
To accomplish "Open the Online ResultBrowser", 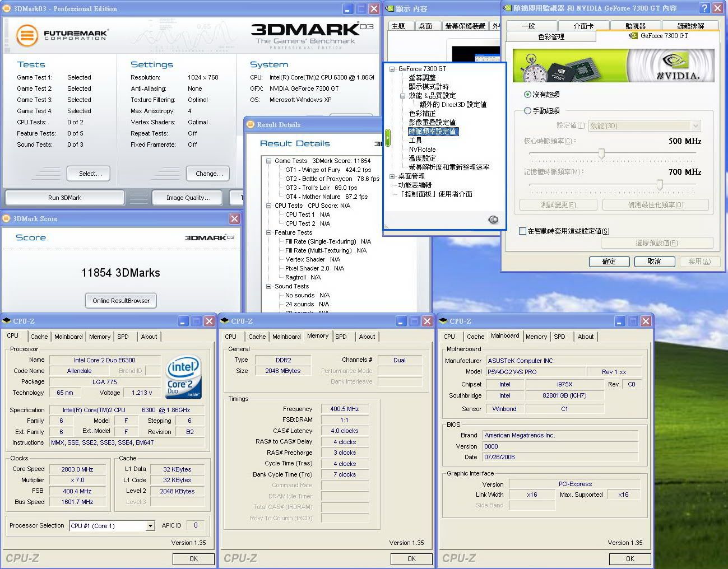I will (121, 301).
